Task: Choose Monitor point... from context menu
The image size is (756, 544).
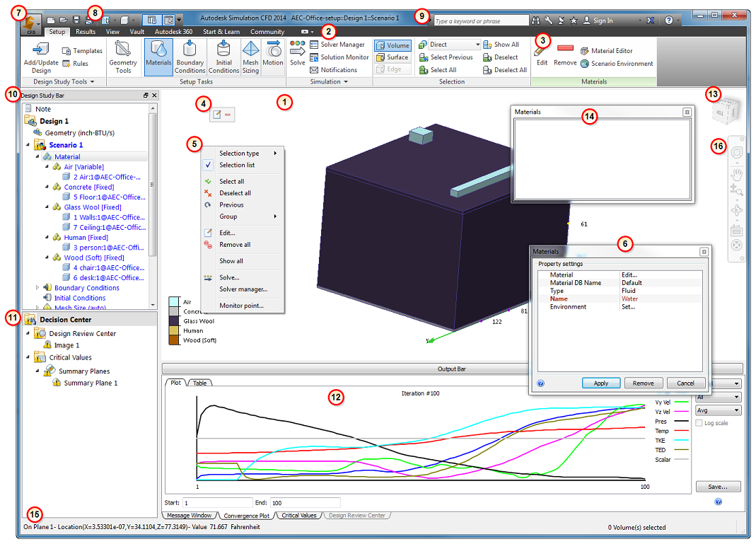Action: tap(242, 306)
